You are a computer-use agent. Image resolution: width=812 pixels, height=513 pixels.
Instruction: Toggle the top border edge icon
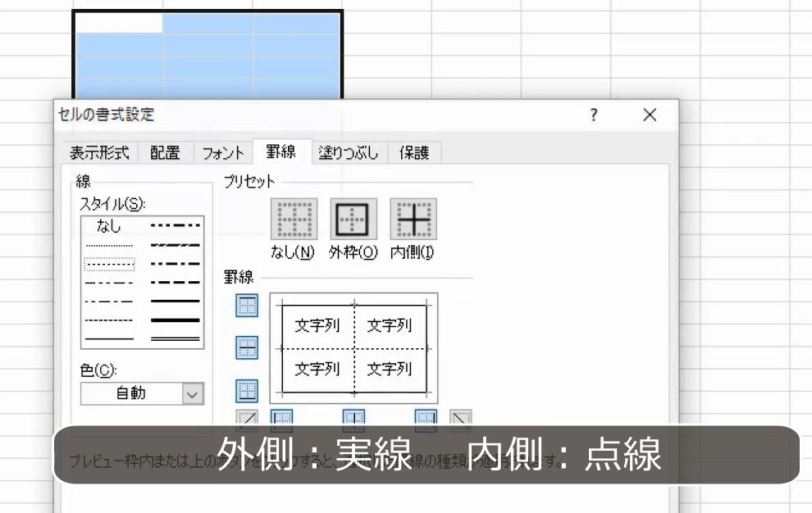coord(247,305)
